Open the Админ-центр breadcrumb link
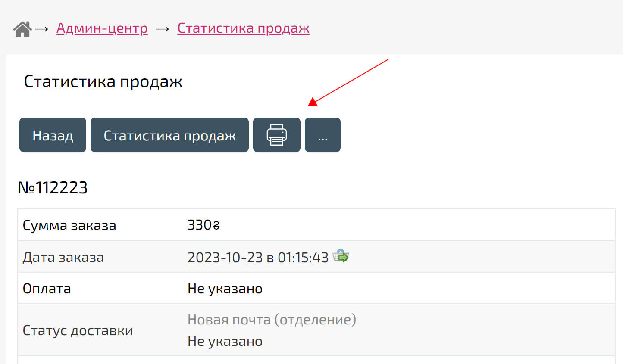Viewport: 623px width, 364px height. (x=102, y=28)
